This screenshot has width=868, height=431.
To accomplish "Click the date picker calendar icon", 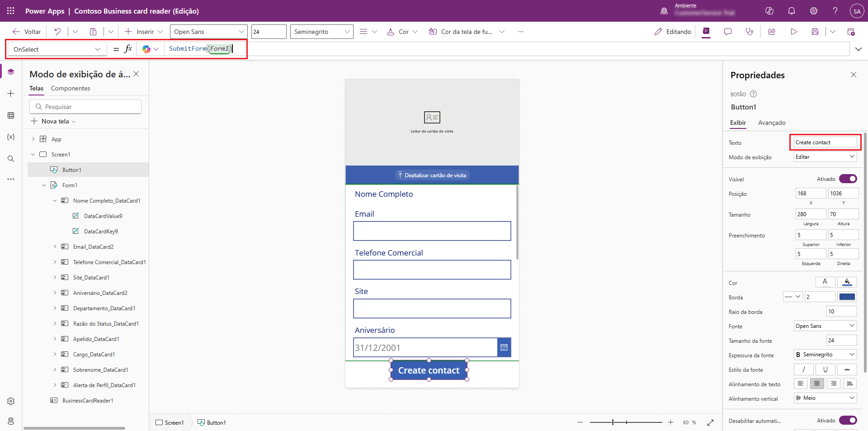I will 504,347.
